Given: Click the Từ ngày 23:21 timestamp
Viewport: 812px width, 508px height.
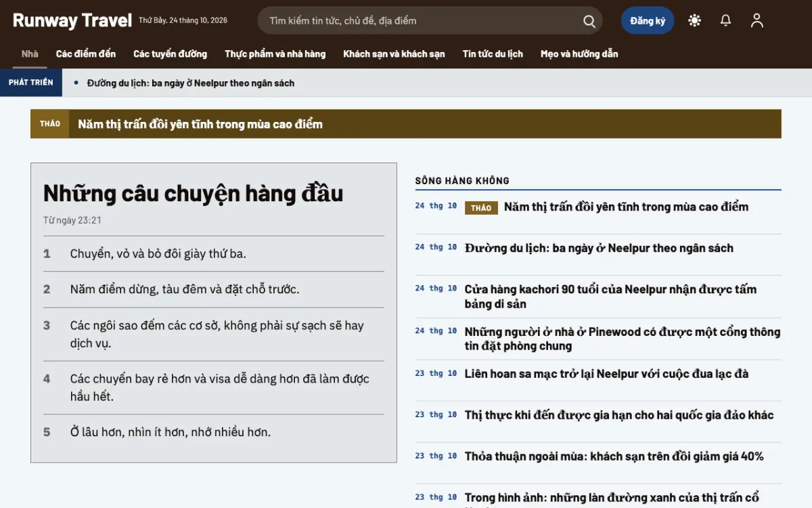Looking at the screenshot, I should pyautogui.click(x=72, y=220).
